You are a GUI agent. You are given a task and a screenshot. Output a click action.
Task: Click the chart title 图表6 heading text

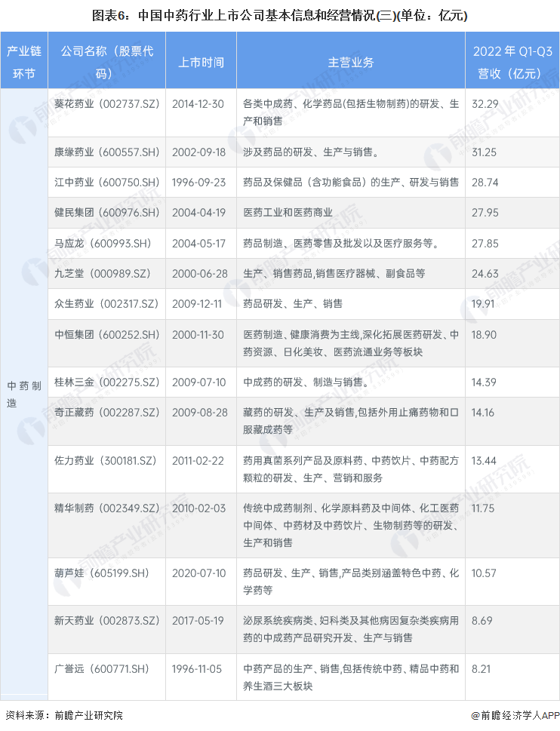coord(280,16)
